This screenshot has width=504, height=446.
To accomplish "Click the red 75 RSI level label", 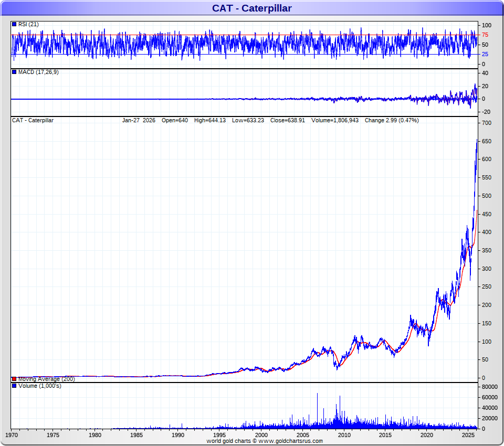I will pyautogui.click(x=485, y=35).
